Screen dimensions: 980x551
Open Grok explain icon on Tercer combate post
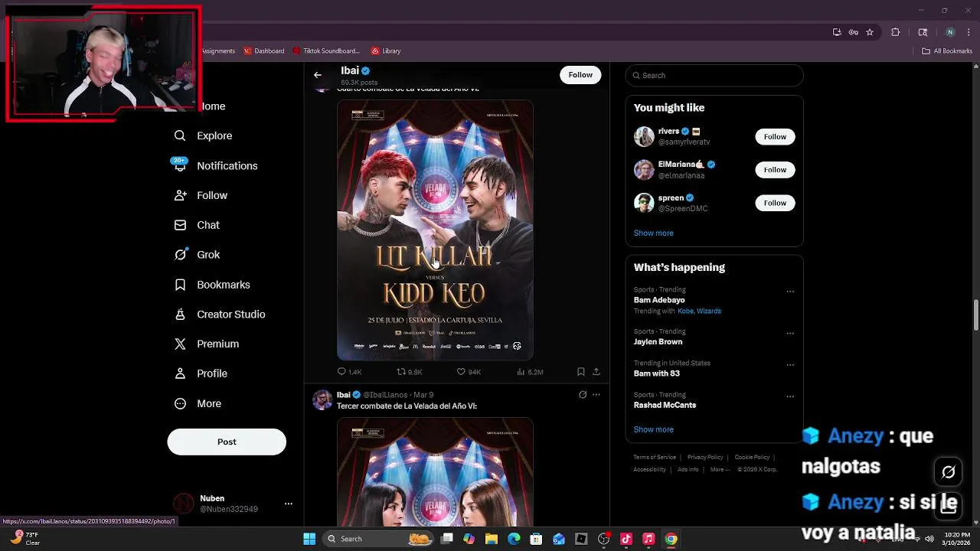click(x=583, y=395)
